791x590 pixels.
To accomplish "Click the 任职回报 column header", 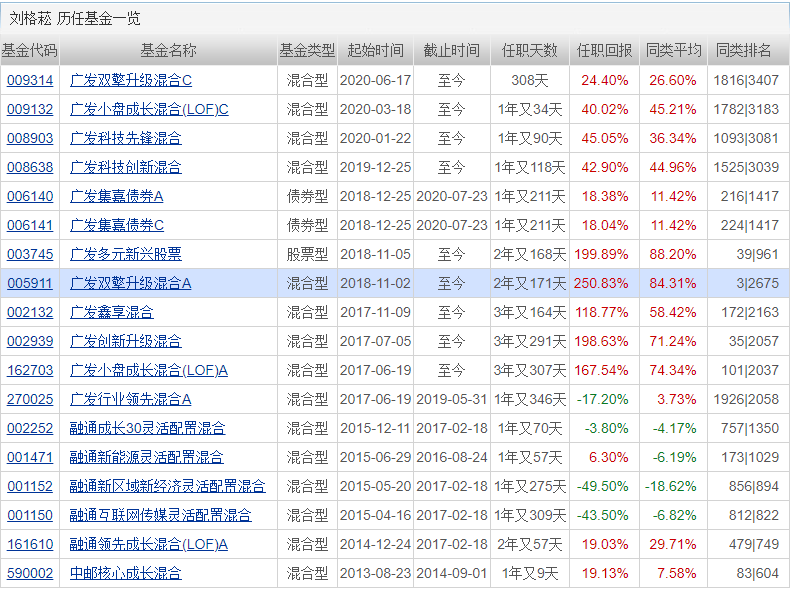I will (x=604, y=50).
